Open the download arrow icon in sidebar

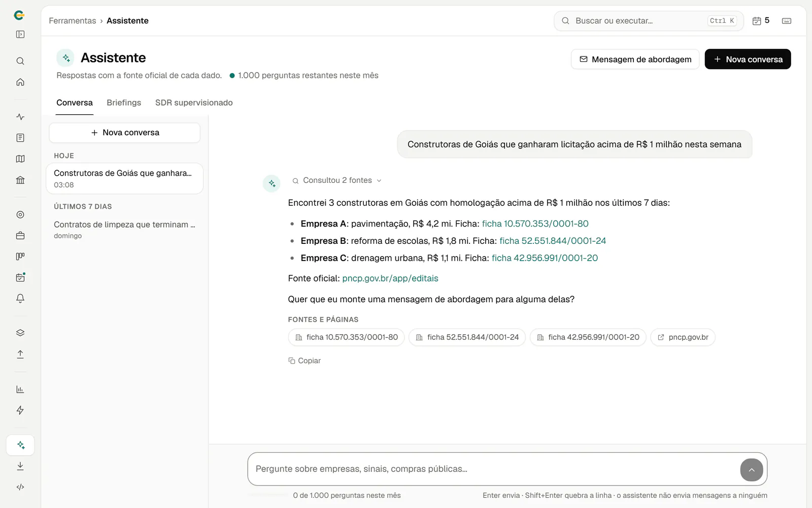coord(20,466)
